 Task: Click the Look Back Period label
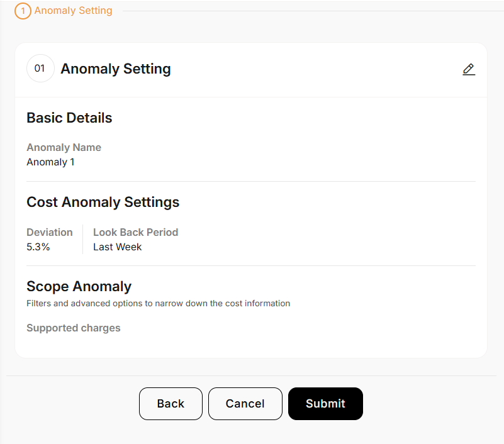tap(135, 232)
